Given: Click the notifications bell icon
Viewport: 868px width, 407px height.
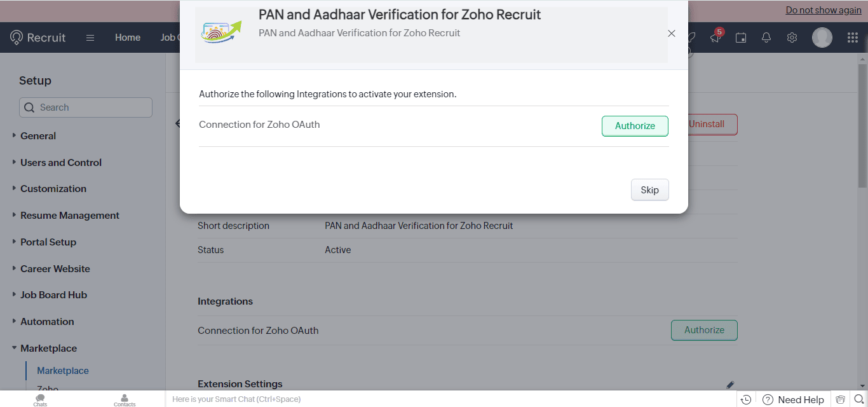Looking at the screenshot, I should [x=766, y=38].
